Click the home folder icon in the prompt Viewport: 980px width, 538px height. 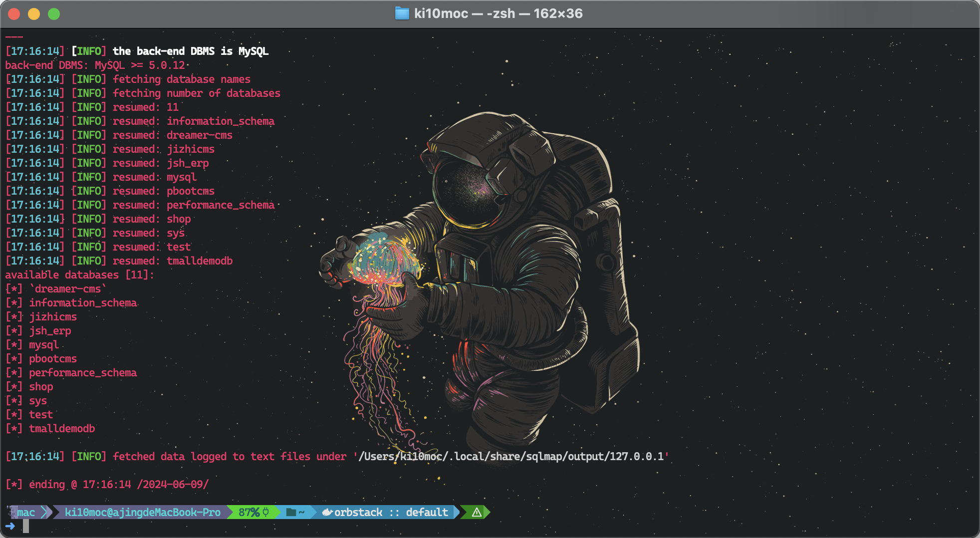[x=291, y=513]
